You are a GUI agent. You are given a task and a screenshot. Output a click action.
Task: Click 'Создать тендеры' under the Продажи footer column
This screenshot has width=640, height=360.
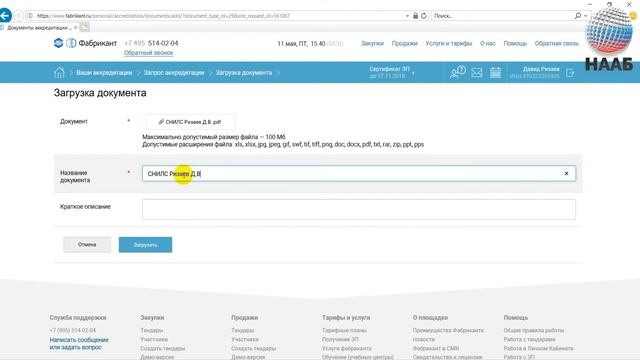click(253, 348)
